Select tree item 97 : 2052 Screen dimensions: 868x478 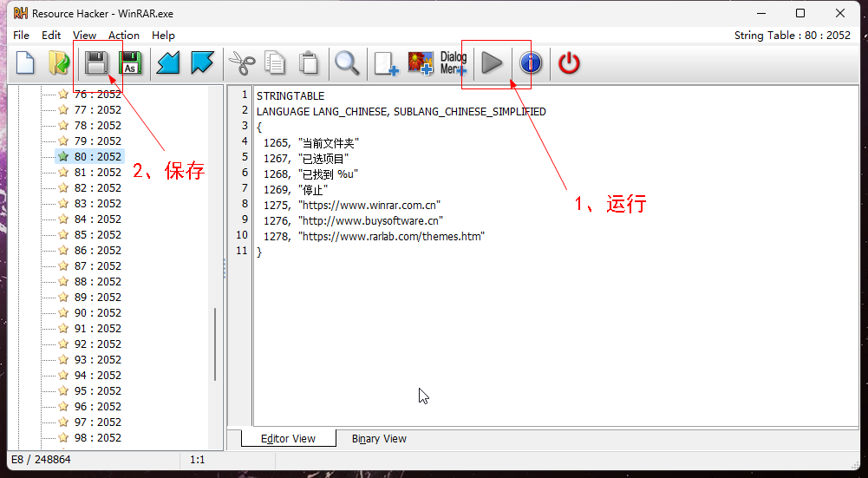coord(98,422)
